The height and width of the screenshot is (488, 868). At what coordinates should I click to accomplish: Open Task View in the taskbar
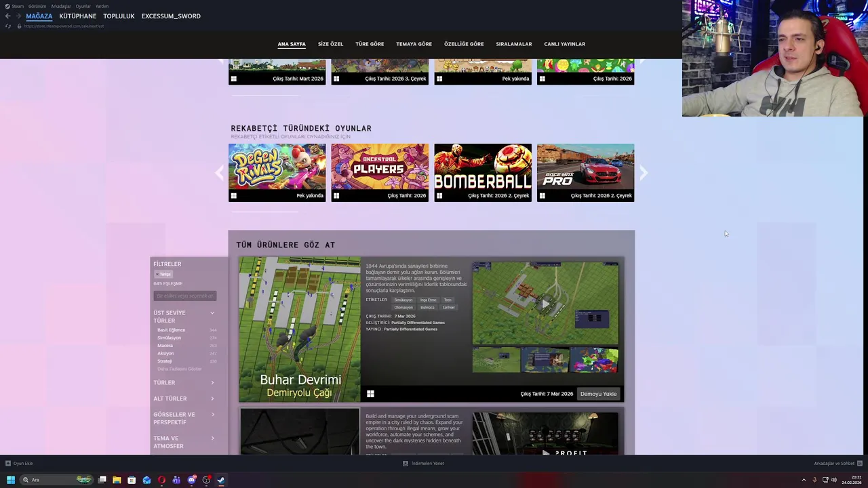pyautogui.click(x=102, y=480)
